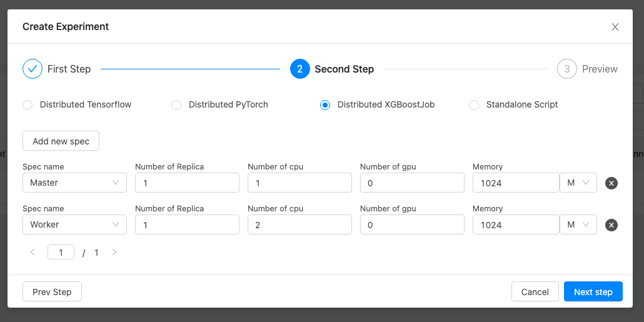Go back using Prev Step button
The image size is (644, 322).
coord(52,292)
